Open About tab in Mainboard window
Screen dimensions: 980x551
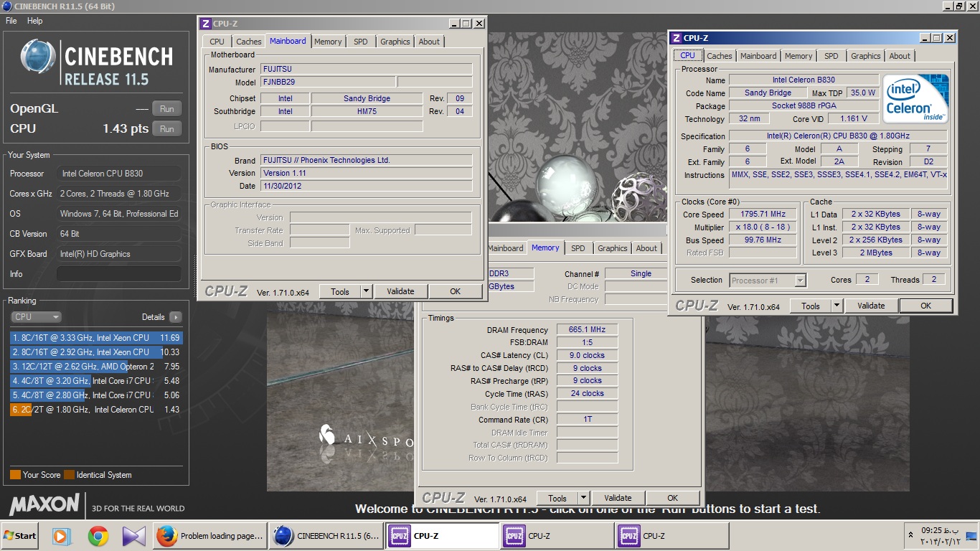click(429, 42)
